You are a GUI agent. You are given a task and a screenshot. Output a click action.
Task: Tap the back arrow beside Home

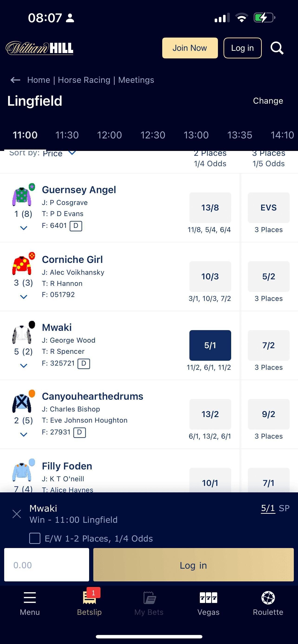(15, 80)
